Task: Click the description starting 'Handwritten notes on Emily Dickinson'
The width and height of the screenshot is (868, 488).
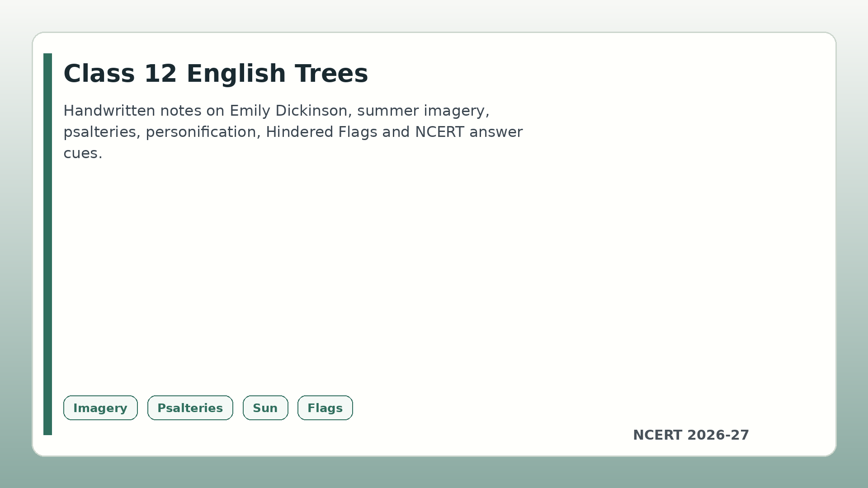Action: point(293,131)
